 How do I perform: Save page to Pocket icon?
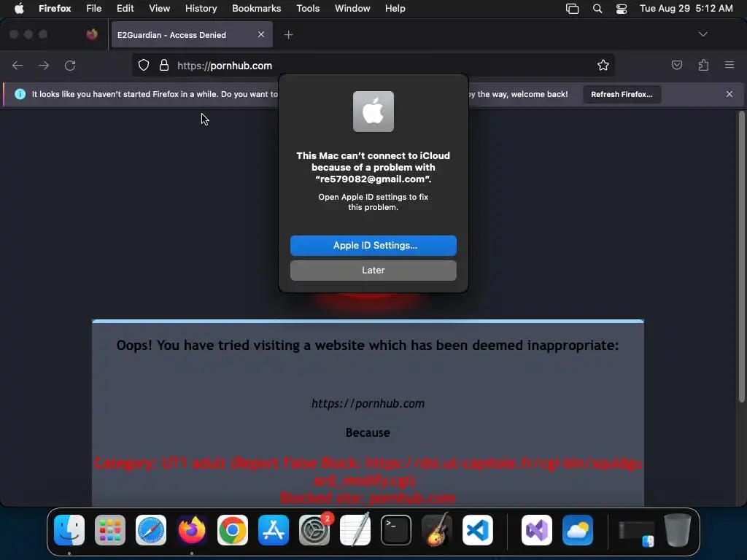(676, 65)
